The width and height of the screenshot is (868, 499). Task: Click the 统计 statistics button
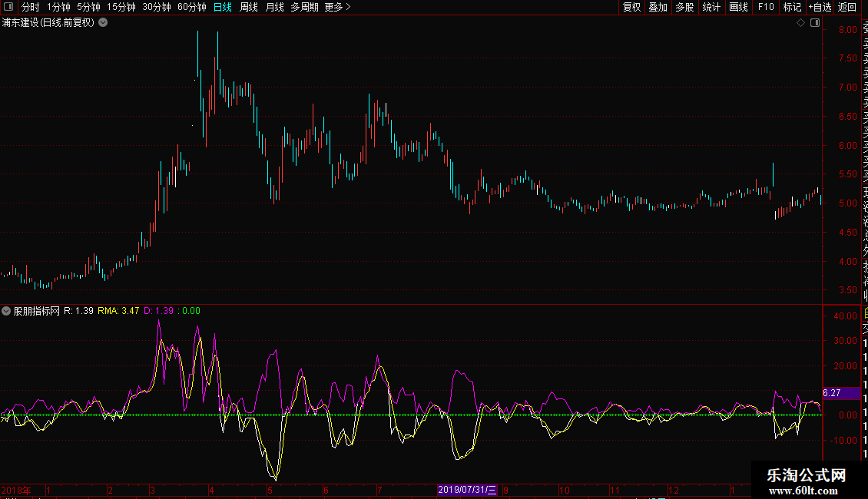[x=711, y=7]
